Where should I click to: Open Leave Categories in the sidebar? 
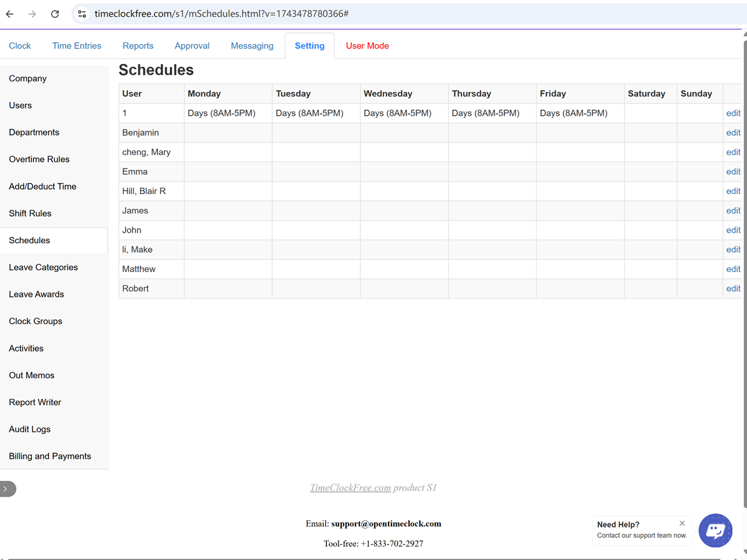[54, 268]
